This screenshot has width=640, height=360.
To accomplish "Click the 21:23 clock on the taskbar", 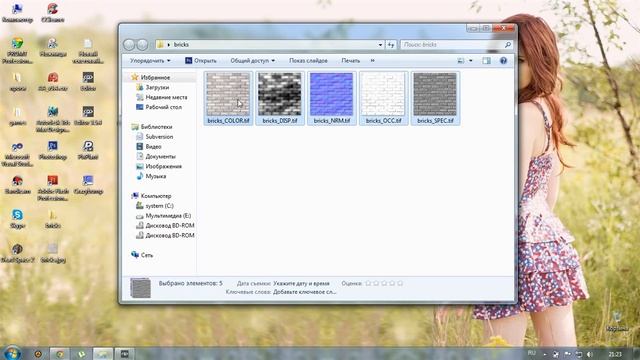I will pyautogui.click(x=615, y=354).
